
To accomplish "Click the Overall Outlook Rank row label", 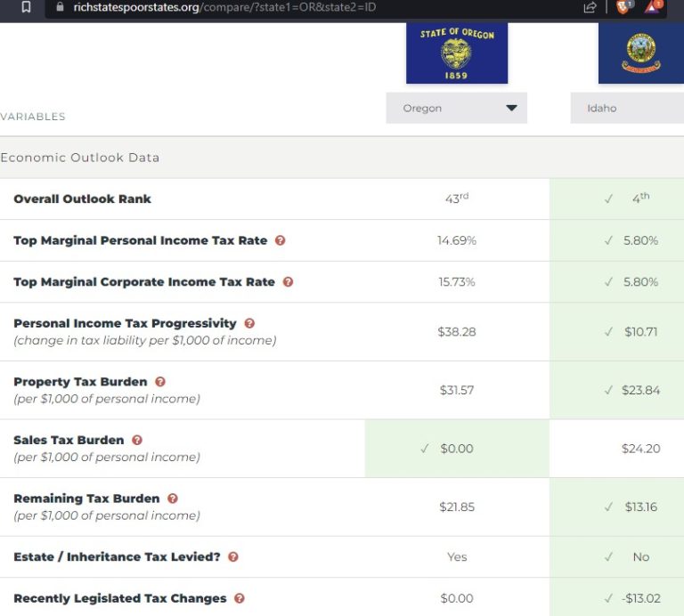I will click(82, 199).
